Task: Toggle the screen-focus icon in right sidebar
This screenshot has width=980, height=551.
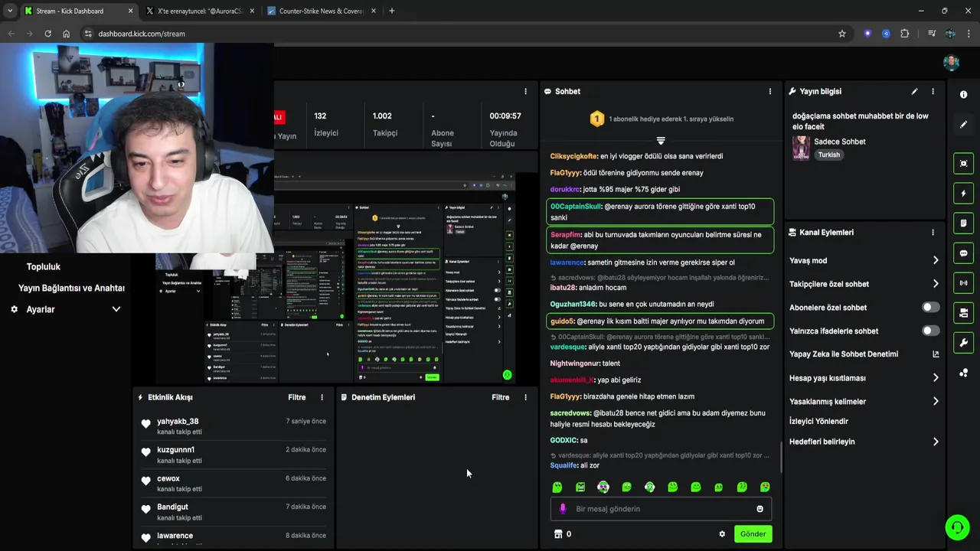Action: click(963, 163)
